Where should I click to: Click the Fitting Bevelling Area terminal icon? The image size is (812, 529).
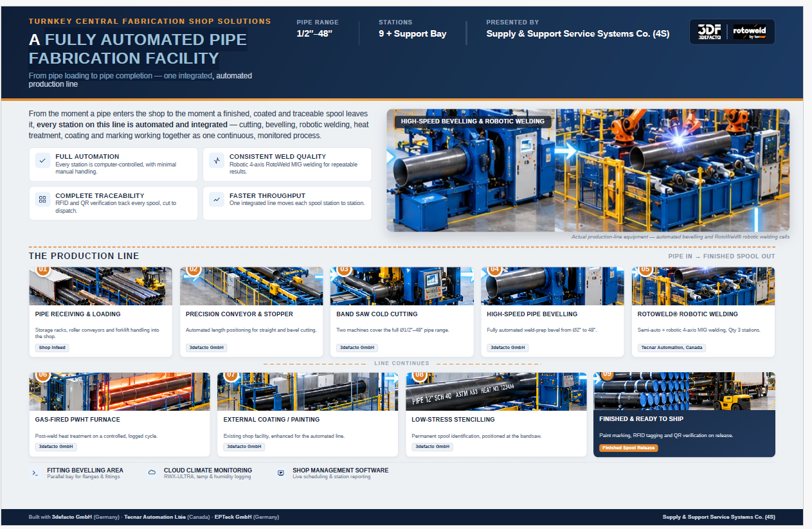tap(35, 473)
